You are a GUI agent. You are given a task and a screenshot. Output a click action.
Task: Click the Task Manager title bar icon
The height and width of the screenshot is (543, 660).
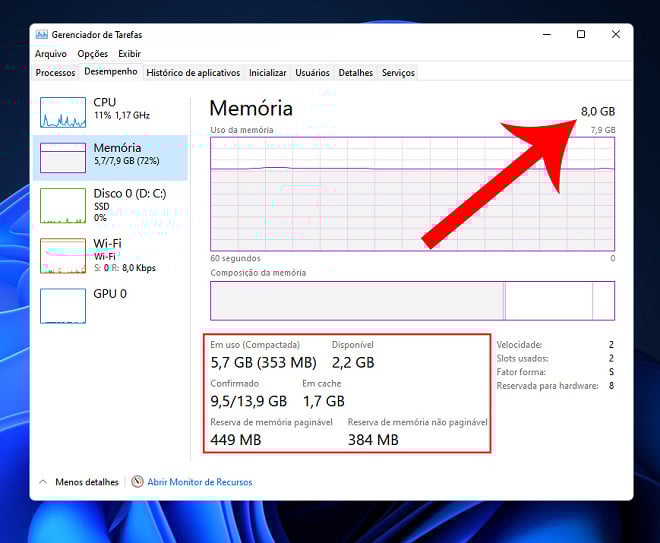(x=41, y=35)
